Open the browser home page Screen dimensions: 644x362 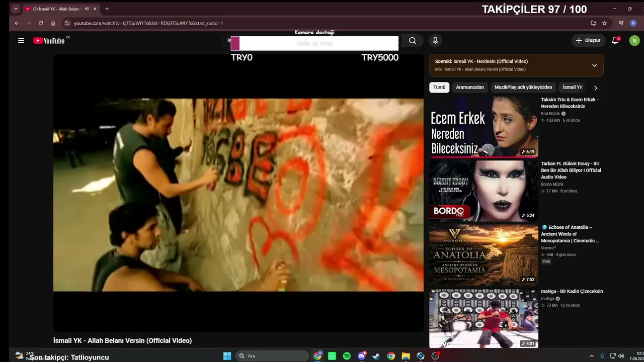point(53,23)
